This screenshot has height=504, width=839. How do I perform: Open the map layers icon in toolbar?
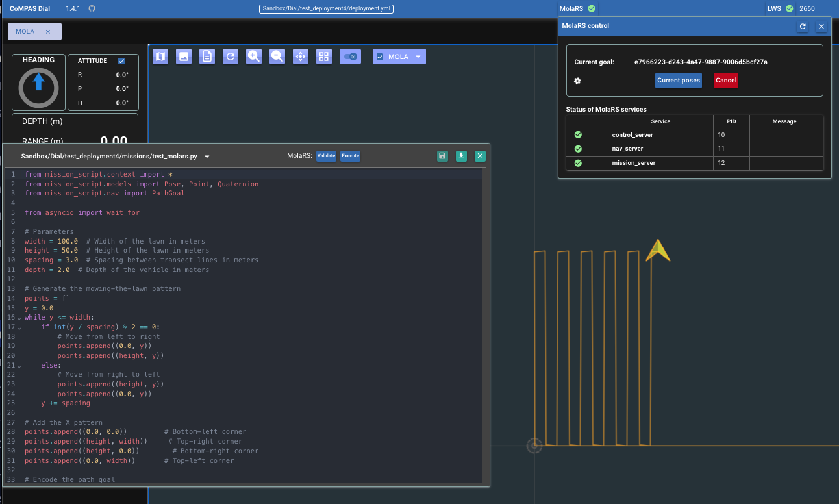(160, 57)
